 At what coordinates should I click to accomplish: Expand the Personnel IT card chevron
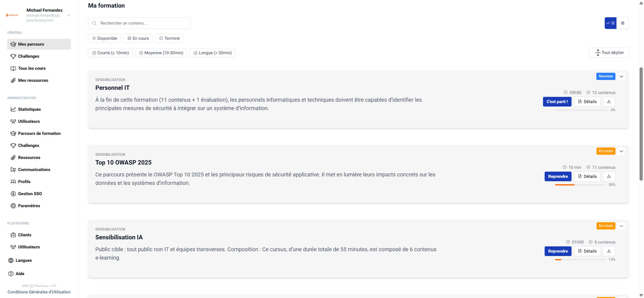[621, 76]
